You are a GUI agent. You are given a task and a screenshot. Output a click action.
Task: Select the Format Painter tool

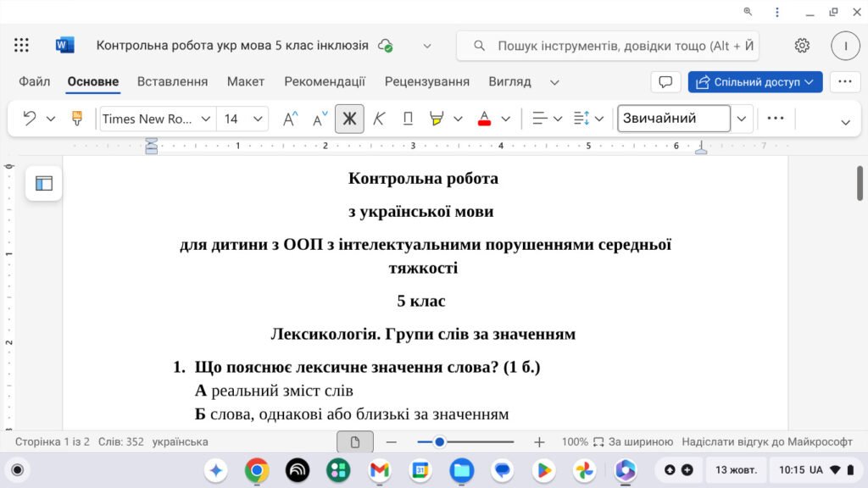click(x=75, y=119)
